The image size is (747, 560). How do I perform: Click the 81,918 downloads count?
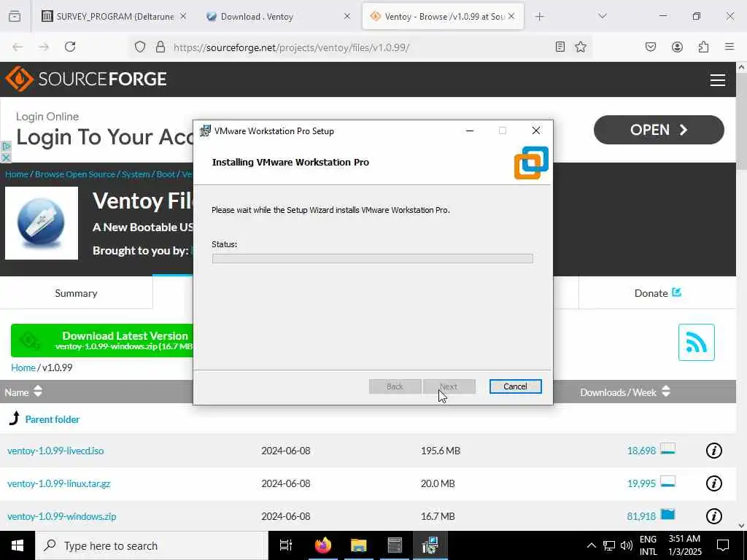[641, 516]
